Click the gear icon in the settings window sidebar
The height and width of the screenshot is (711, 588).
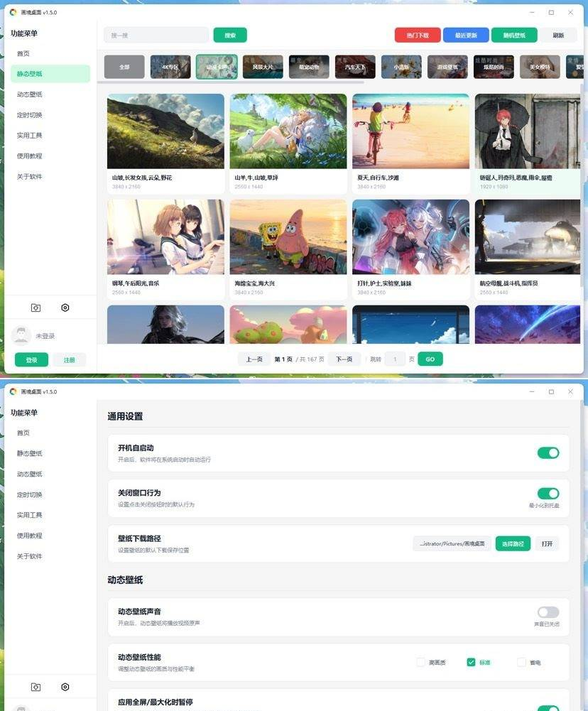click(x=65, y=687)
